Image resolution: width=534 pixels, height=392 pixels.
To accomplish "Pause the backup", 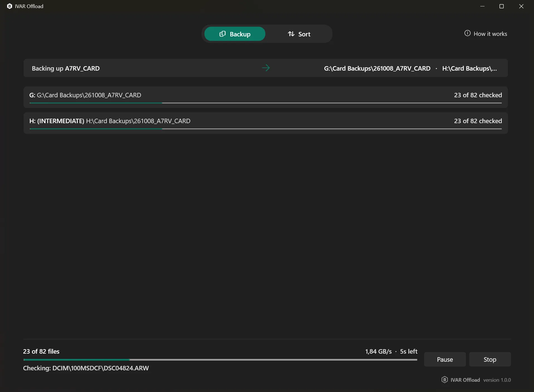I will (x=445, y=359).
